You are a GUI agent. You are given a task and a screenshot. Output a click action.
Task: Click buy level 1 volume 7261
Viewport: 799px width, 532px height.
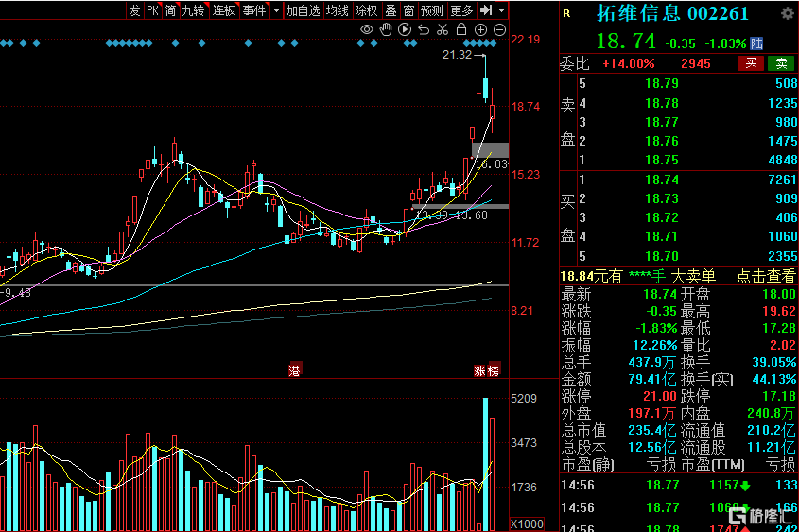(x=782, y=180)
